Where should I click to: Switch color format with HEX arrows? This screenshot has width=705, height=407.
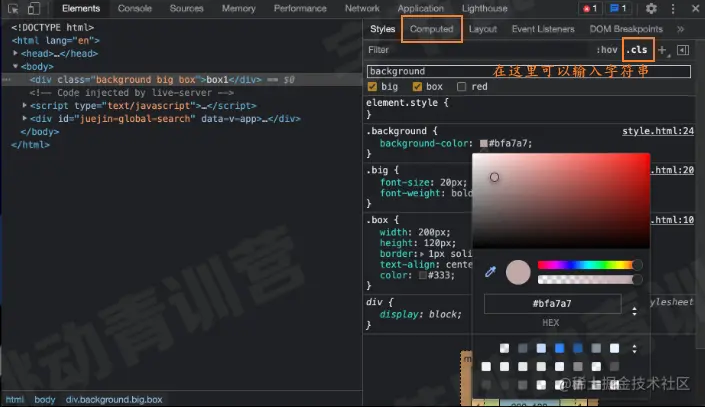coord(634,311)
